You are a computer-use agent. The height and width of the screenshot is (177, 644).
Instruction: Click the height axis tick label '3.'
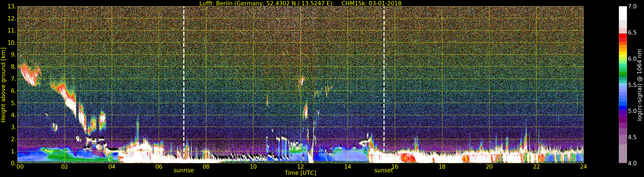(x=13, y=127)
